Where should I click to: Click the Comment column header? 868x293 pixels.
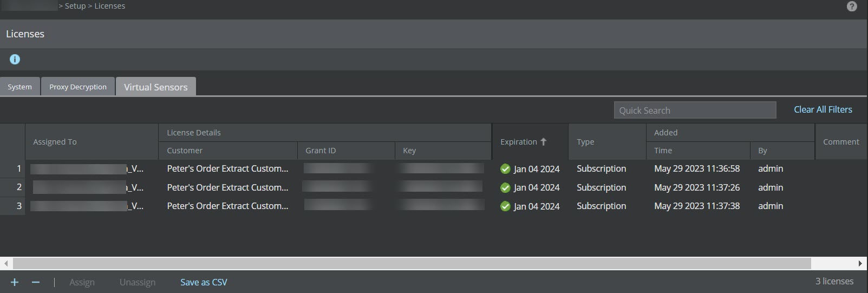point(841,141)
